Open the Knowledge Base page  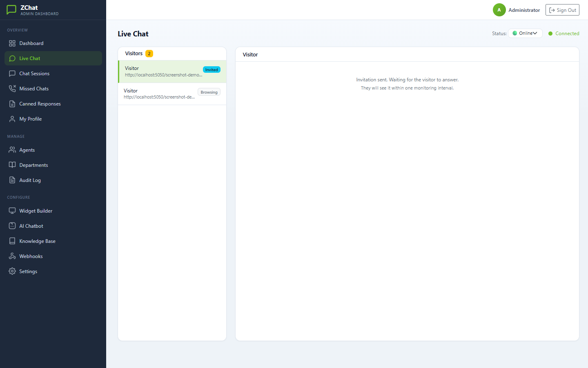point(53,241)
